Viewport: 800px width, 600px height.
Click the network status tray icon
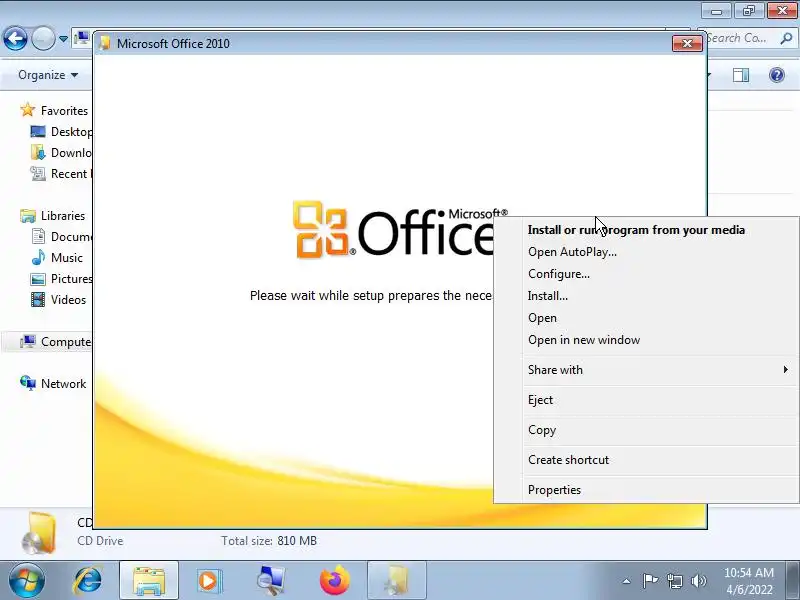pyautogui.click(x=675, y=581)
